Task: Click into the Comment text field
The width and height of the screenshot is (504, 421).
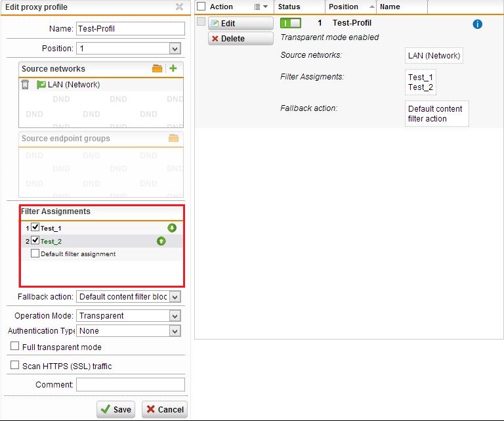Action: [130, 384]
